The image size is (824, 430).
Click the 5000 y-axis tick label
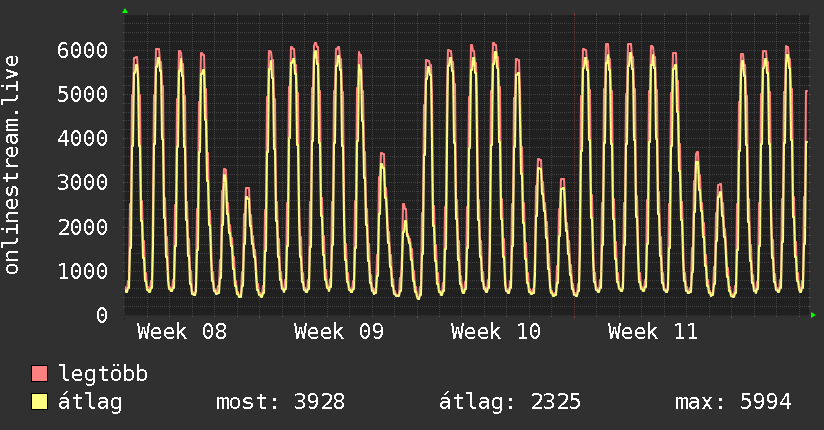click(82, 94)
